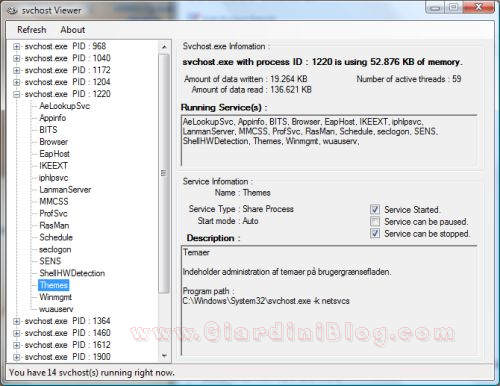The height and width of the screenshot is (386, 500).
Task: Expand svchost.exe PID 1172 node
Action: (16, 70)
